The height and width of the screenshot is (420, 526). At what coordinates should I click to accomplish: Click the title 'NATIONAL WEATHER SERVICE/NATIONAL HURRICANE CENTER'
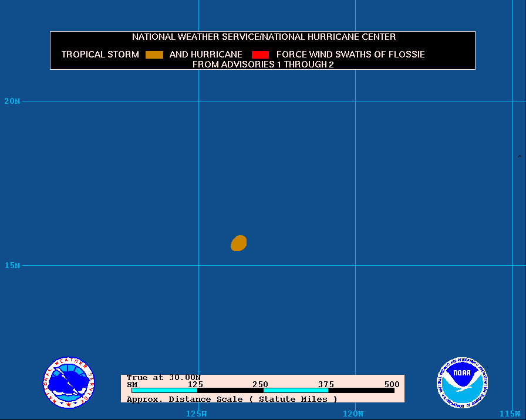[264, 37]
